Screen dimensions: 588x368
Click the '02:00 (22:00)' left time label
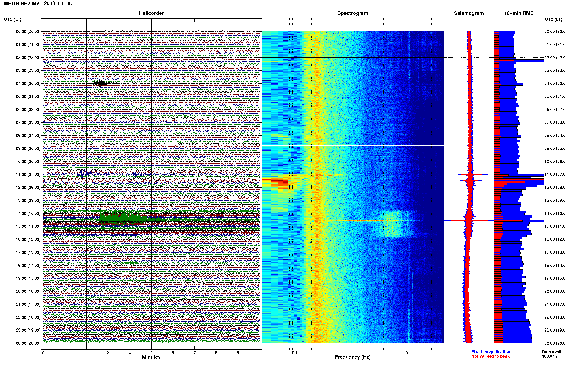28,58
